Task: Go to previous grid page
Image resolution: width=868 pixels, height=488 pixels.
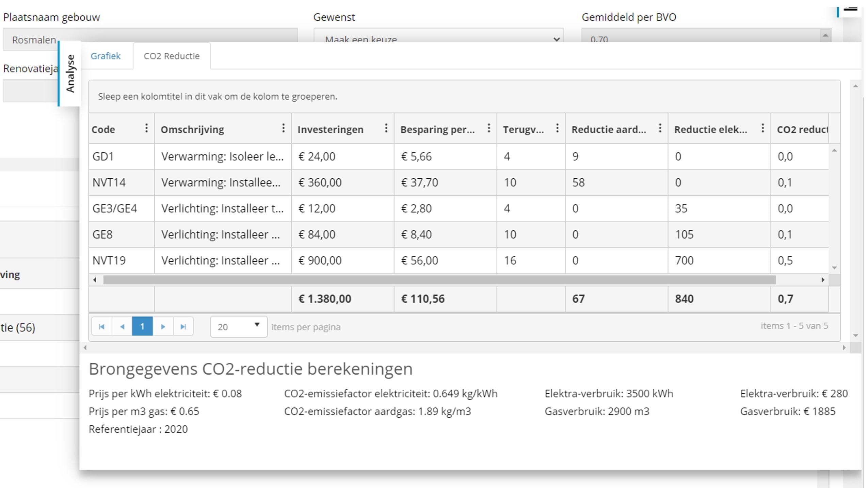Action: 122,327
